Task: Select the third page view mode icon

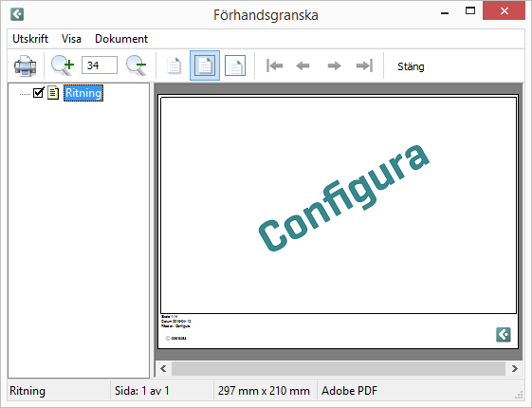Action: pyautogui.click(x=235, y=65)
